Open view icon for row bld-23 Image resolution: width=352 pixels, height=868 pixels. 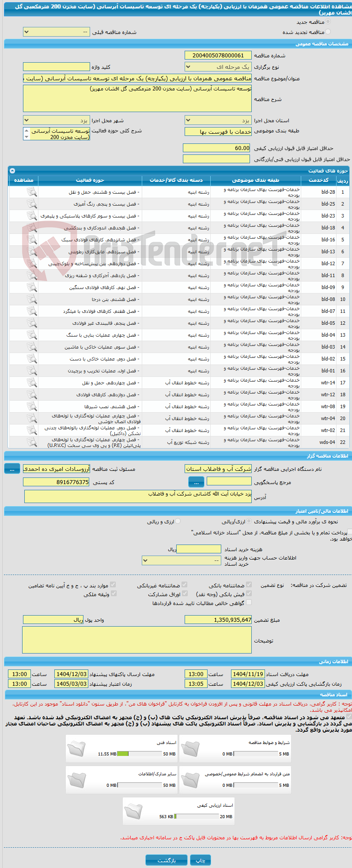point(32,216)
